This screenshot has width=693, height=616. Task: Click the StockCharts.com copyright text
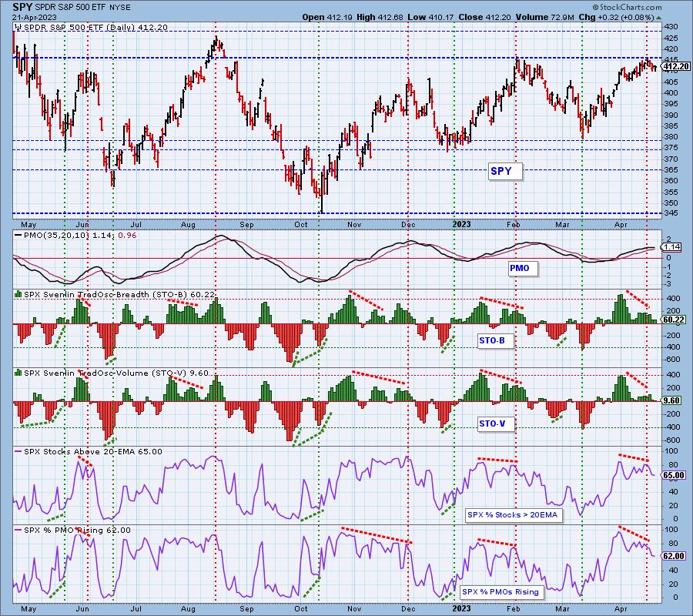point(627,7)
